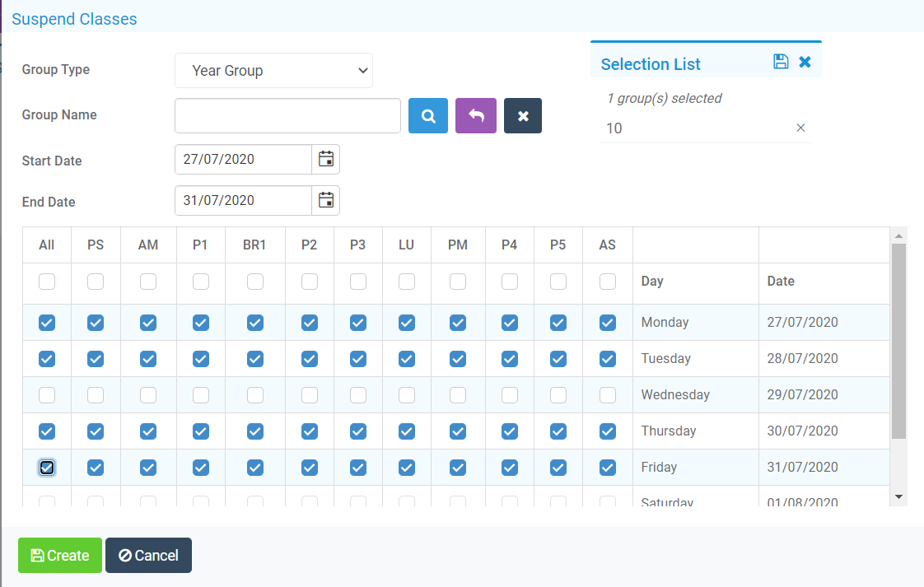Close the Selection List panel
The image size is (924, 587).
coord(805,62)
